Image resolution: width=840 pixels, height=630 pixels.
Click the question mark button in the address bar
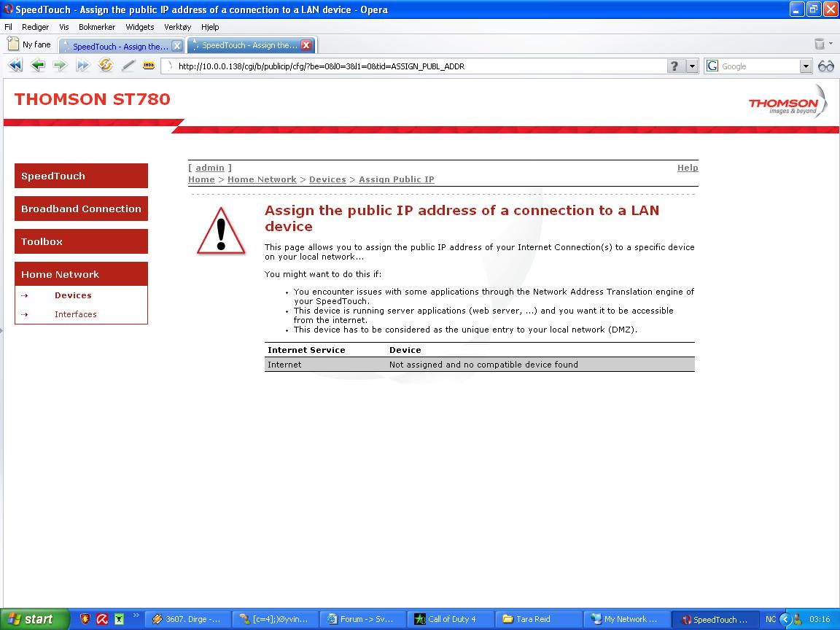tap(674, 66)
